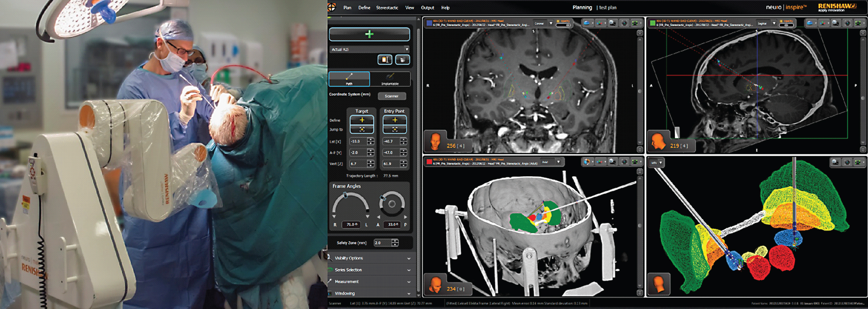
Task: Open the Help menu
Action: 445,7
